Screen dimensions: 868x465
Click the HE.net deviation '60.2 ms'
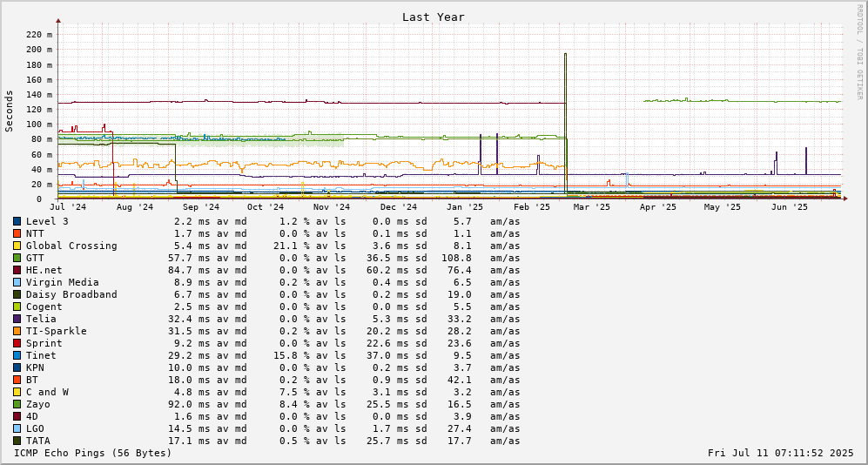point(387,270)
